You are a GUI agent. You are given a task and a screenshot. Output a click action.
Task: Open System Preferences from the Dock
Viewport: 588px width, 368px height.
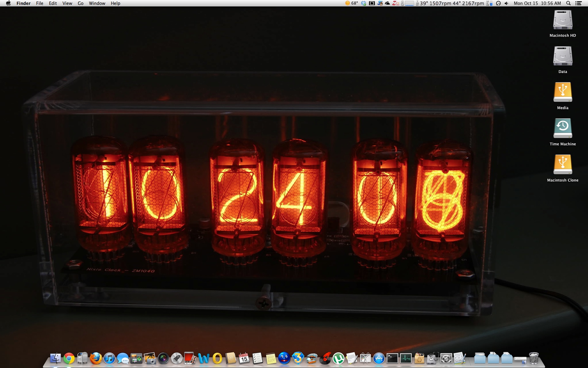click(x=446, y=358)
